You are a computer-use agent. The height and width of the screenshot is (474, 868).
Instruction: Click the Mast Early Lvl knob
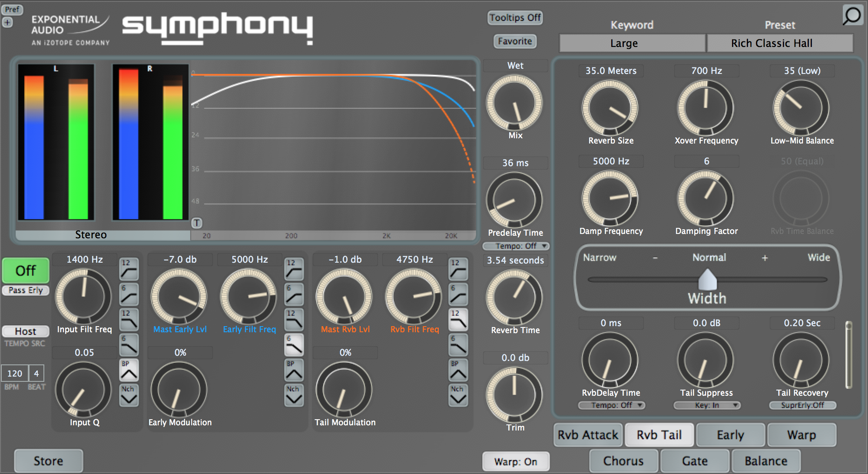coord(179,297)
